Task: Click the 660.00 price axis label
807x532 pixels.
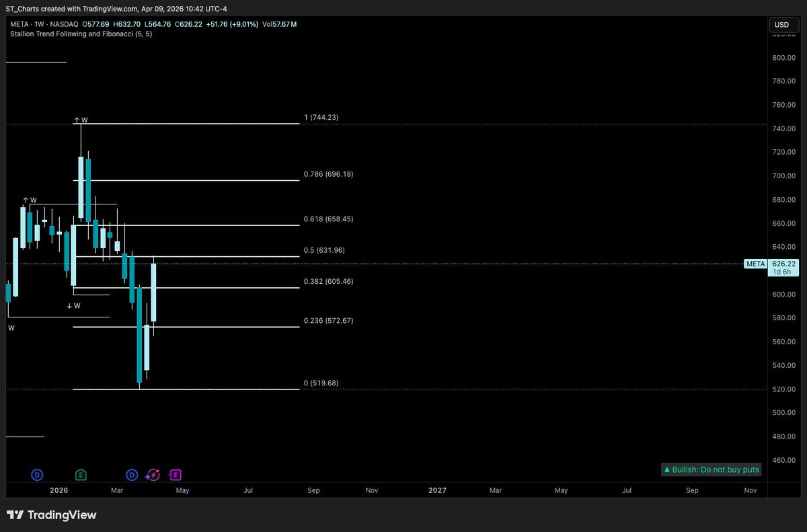Action: [784, 223]
